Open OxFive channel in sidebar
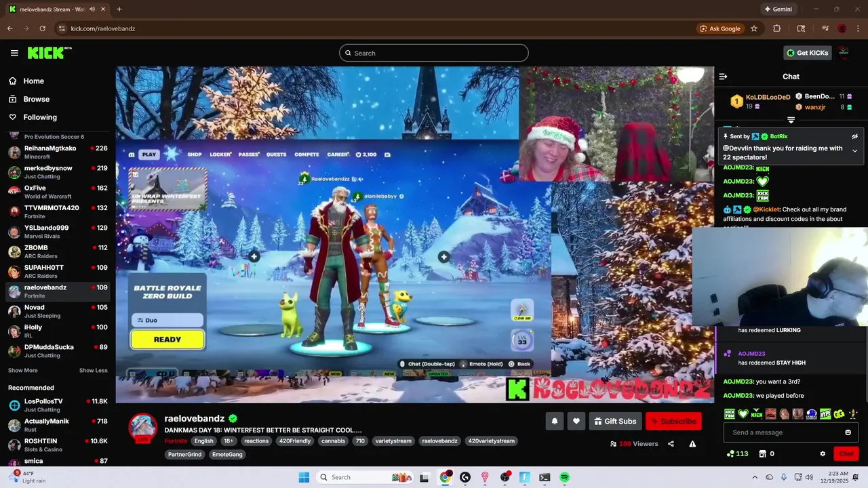This screenshot has height=488, width=868. click(x=58, y=192)
